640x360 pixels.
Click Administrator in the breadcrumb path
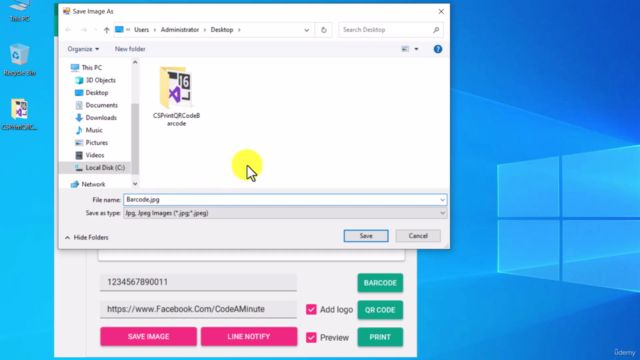tap(180, 30)
